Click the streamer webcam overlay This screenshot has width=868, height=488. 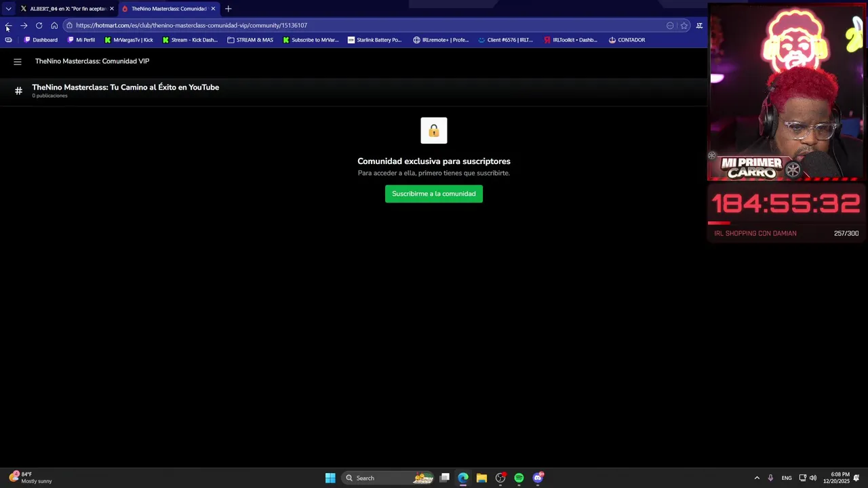pyautogui.click(x=787, y=92)
